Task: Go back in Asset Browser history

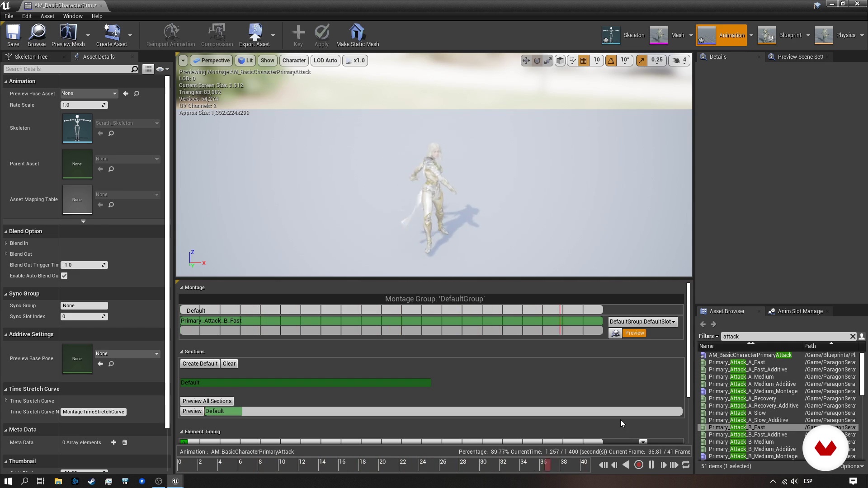Action: click(703, 324)
